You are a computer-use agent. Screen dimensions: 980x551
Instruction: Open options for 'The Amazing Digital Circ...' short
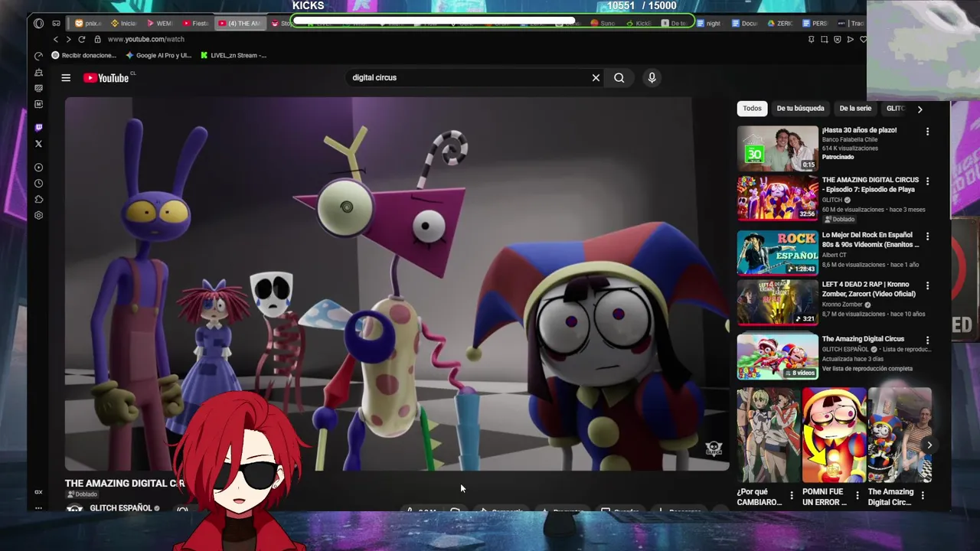point(923,496)
